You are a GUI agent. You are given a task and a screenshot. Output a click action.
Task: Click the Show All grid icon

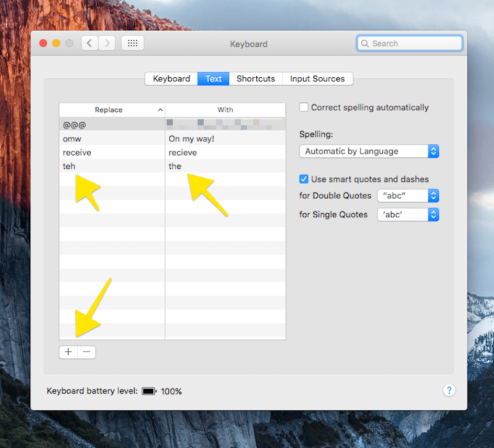pos(132,43)
